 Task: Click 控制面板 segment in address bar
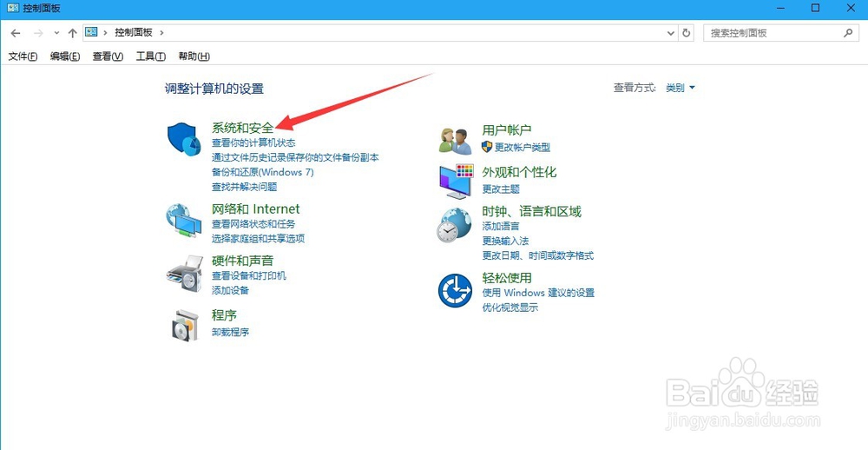tap(134, 33)
